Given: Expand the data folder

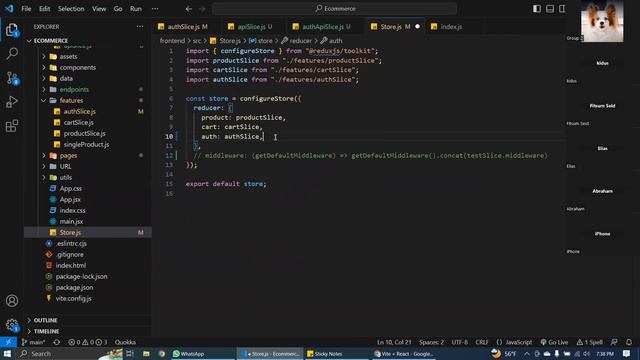Looking at the screenshot, I should (x=66, y=78).
